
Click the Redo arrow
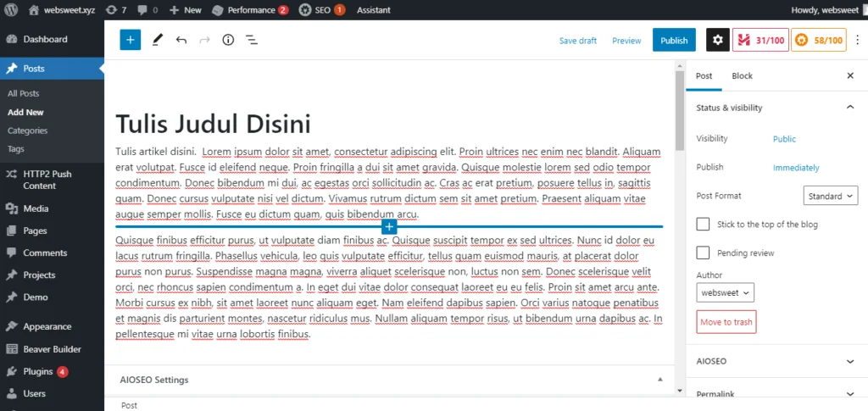pos(205,40)
